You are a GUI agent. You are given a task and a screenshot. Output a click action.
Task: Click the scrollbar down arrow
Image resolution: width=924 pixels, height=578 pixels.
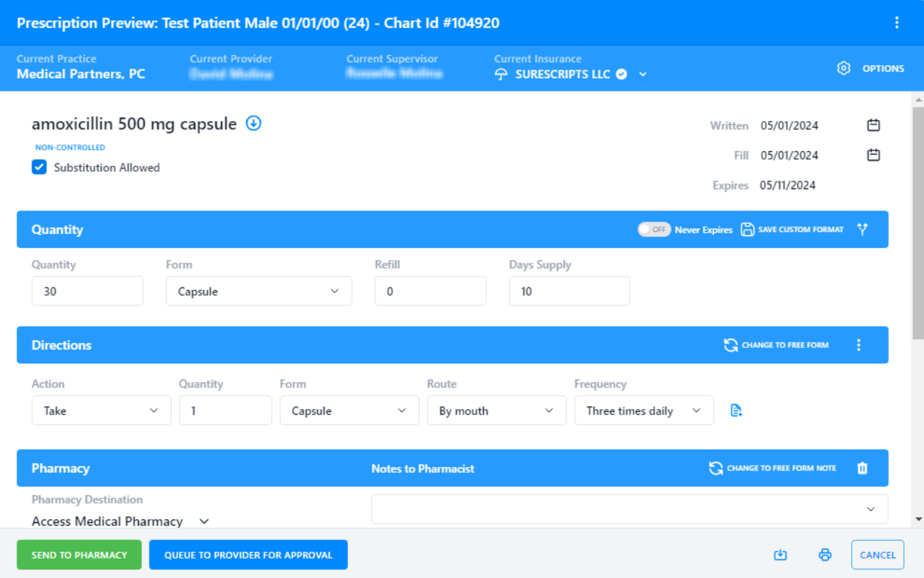918,519
